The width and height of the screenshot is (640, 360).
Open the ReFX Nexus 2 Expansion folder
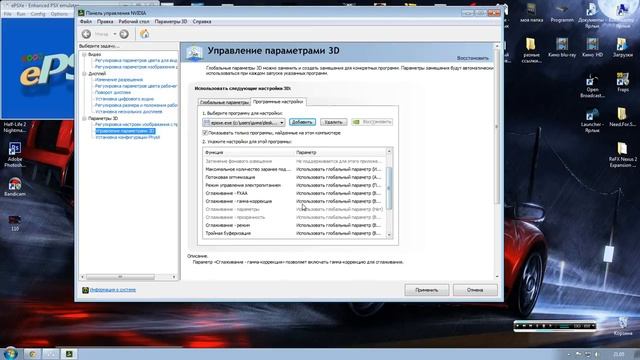[623, 154]
